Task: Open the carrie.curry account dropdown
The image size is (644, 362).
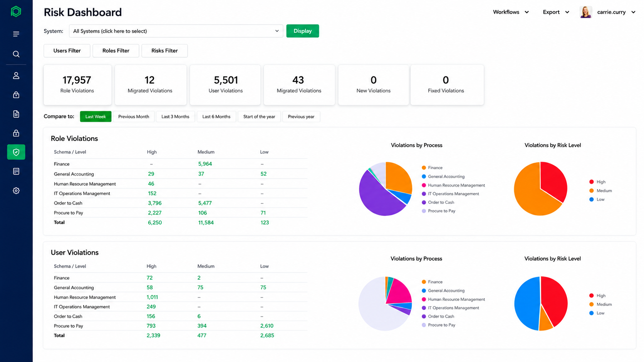Action: pyautogui.click(x=616, y=12)
